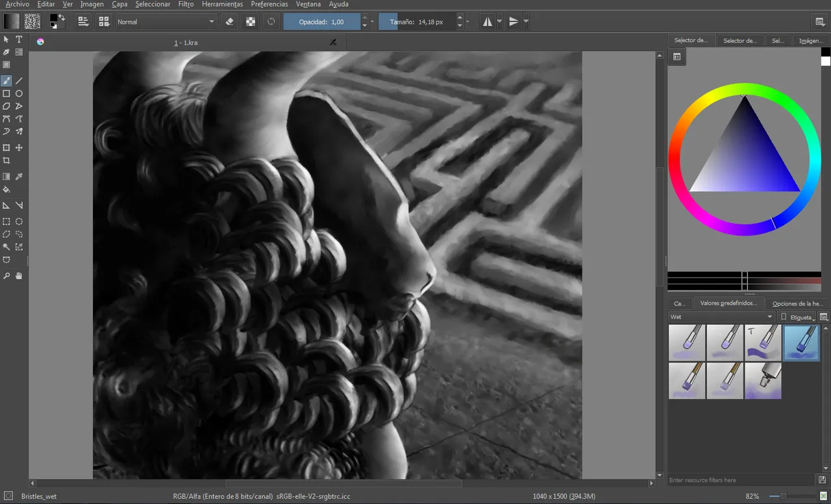
Task: Select the shape selection arrow tool
Action: tap(6, 40)
